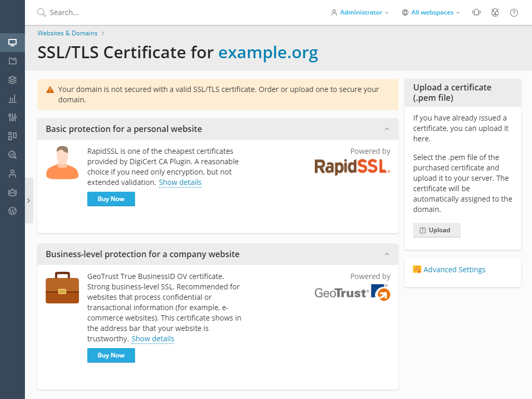This screenshot has width=532, height=399.
Task: Open the Users section in the sidebar
Action: point(12,173)
